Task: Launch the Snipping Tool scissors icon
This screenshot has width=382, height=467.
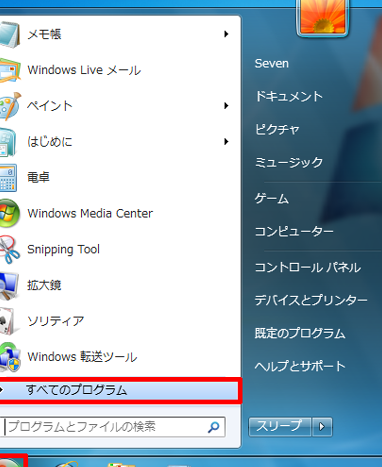Action: [9, 249]
